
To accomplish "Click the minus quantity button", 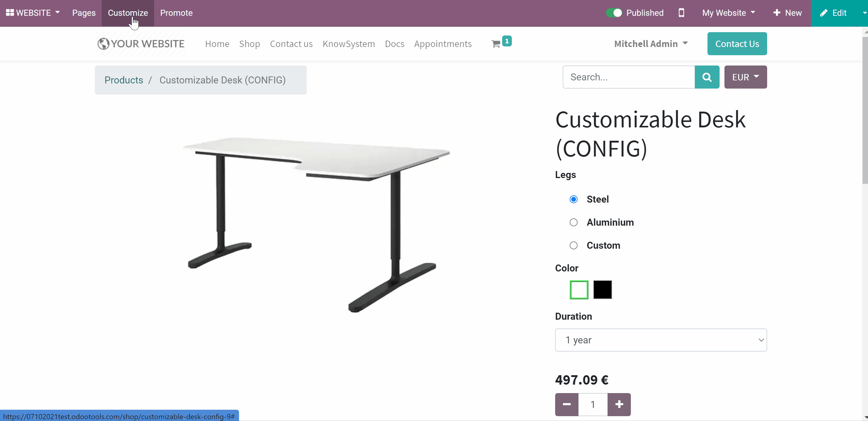I will pos(567,404).
